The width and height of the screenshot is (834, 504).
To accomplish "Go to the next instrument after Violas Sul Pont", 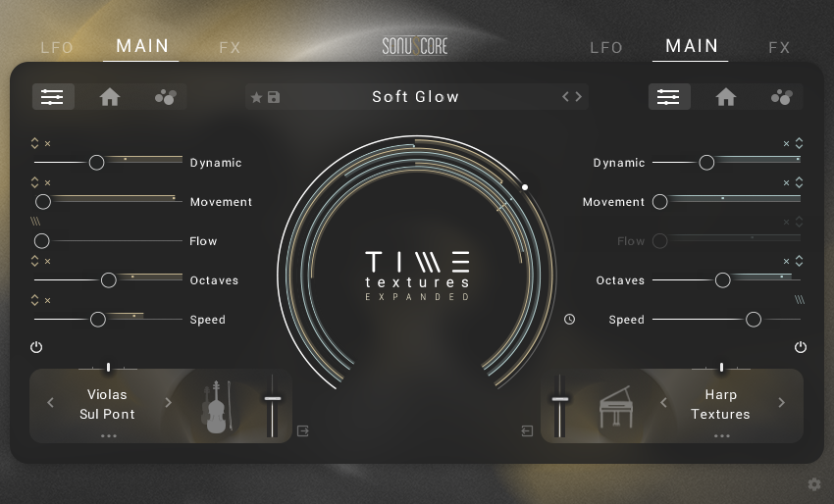I will point(168,402).
